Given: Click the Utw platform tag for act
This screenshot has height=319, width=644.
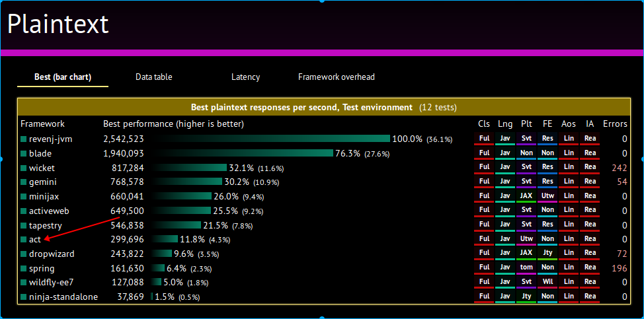Looking at the screenshot, I should tap(526, 238).
